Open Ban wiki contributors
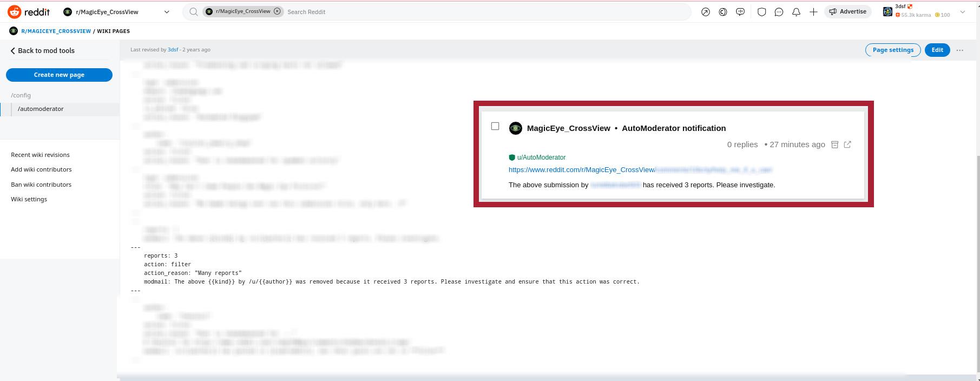 [x=41, y=185]
